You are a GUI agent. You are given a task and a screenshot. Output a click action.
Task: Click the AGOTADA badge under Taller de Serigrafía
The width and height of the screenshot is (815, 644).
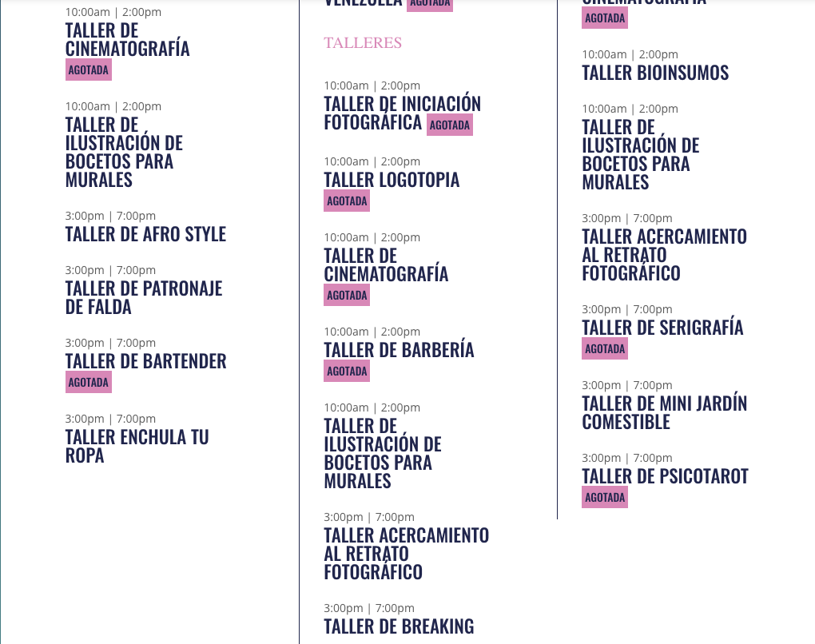[x=605, y=348]
